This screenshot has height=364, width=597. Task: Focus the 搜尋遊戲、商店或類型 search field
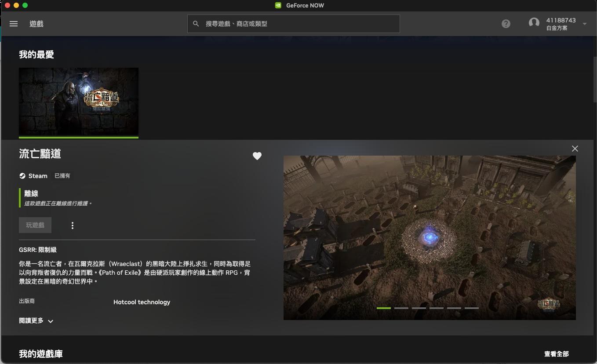[x=294, y=24]
